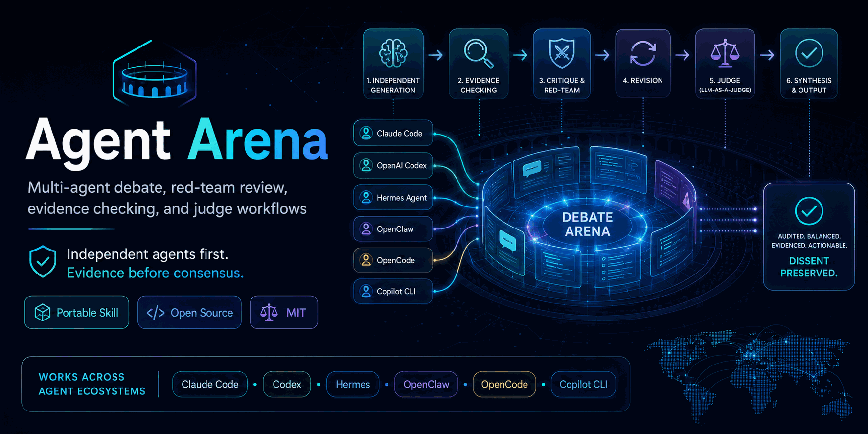This screenshot has height=434, width=868.
Task: Click the Agent Arena stadium logo icon
Action: (155, 73)
